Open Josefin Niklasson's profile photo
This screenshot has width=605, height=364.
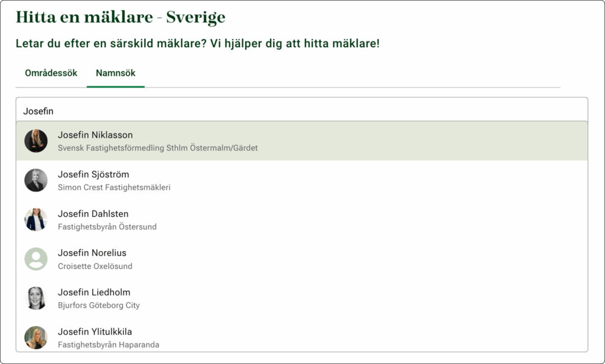tap(36, 141)
